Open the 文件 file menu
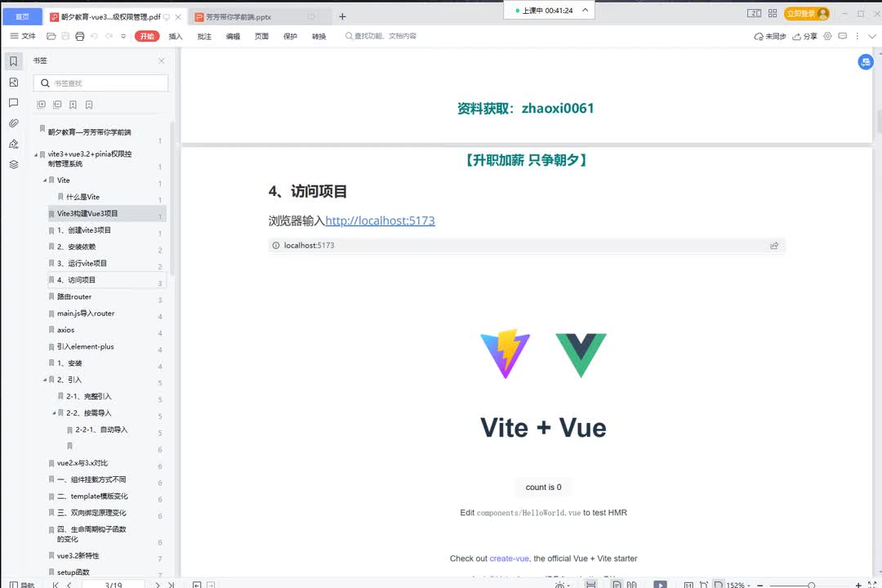This screenshot has height=588, width=882. coord(23,36)
